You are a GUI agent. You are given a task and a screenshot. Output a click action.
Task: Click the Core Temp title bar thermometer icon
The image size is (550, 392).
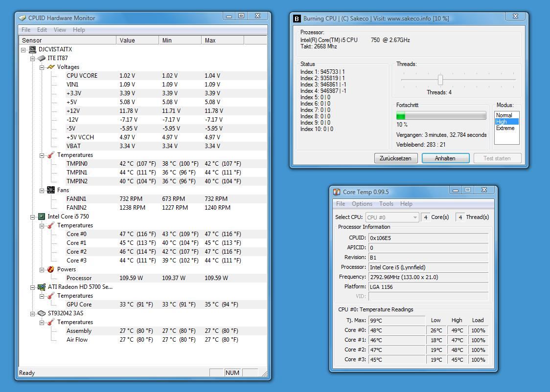[337, 192]
